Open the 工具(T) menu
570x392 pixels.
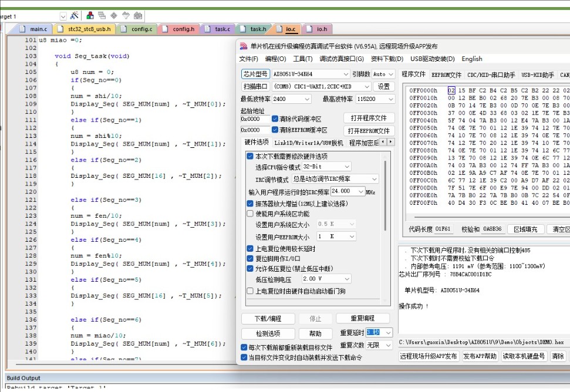point(303,59)
